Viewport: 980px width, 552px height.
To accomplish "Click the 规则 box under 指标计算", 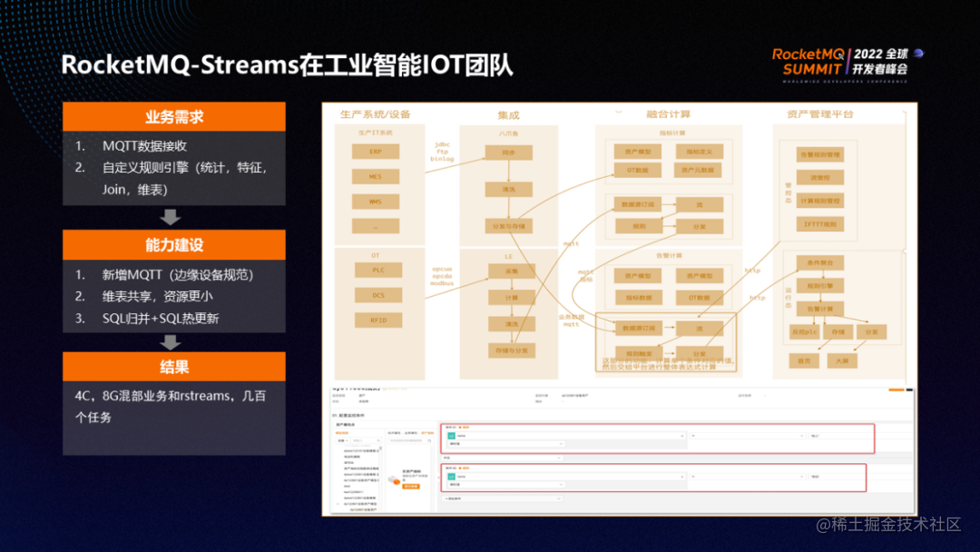I will click(x=639, y=226).
